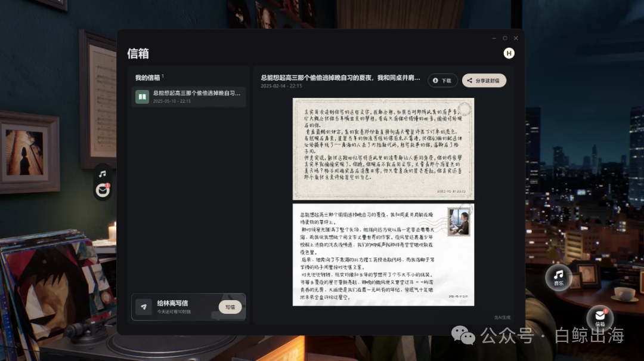This screenshot has width=644, height=361.
Task: Click the 写信 write letter button
Action: tap(230, 307)
